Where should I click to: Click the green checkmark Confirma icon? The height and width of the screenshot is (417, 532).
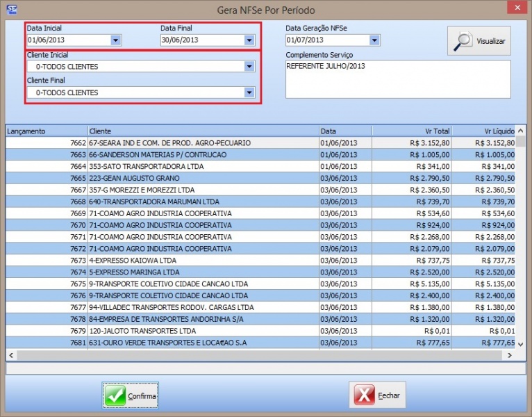[115, 395]
